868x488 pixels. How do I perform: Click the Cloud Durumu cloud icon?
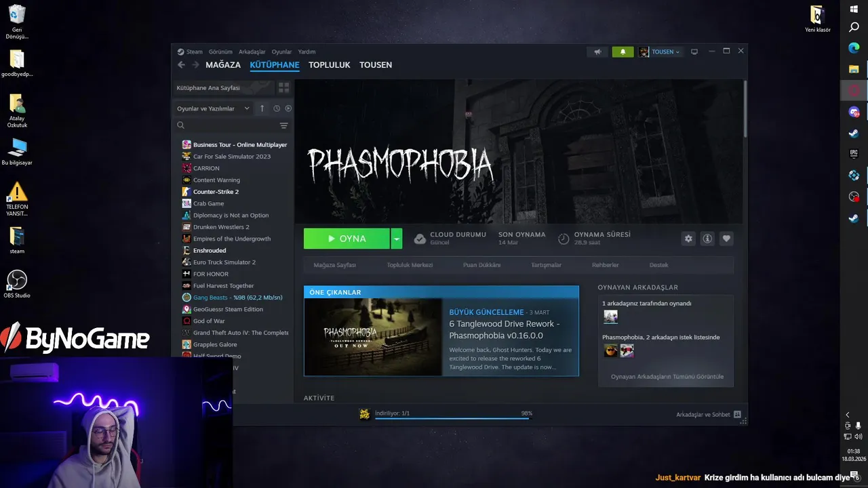[420, 239]
